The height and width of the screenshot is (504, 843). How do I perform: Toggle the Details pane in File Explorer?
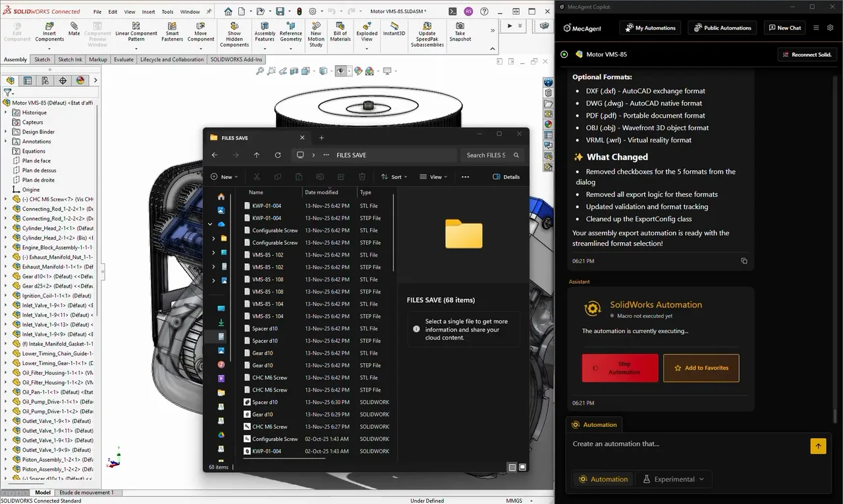[x=506, y=176]
